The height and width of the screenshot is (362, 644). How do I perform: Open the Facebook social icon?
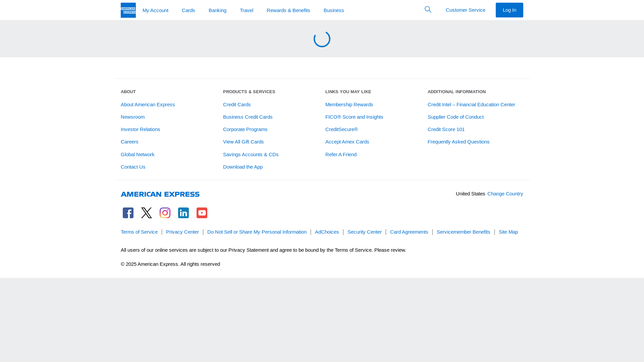point(128,213)
